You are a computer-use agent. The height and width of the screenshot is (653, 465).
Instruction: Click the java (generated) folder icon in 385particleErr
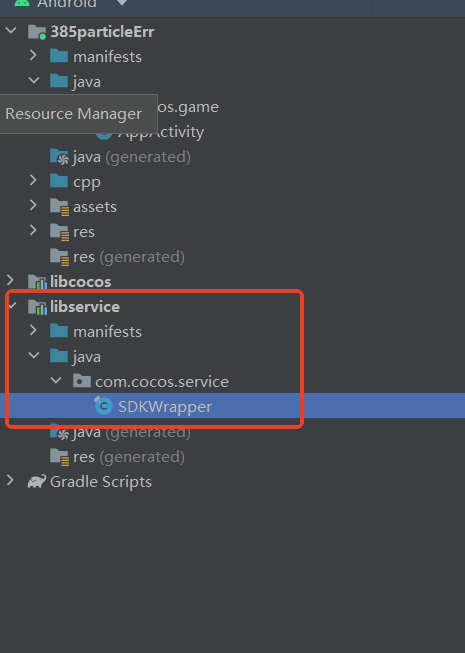point(60,157)
